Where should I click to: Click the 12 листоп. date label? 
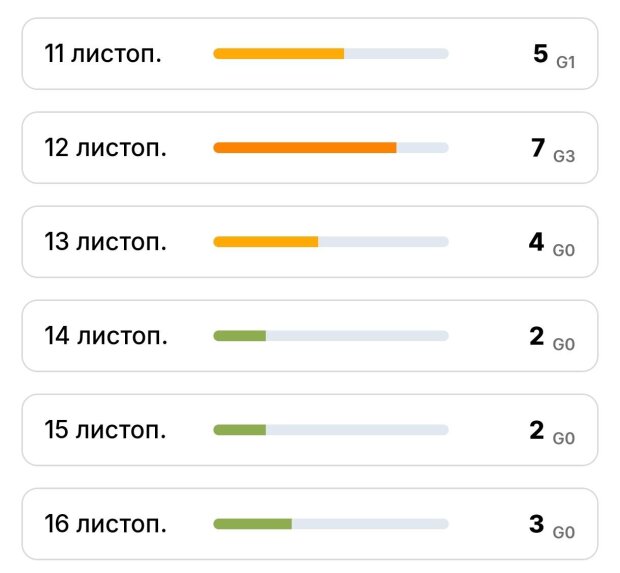click(106, 148)
